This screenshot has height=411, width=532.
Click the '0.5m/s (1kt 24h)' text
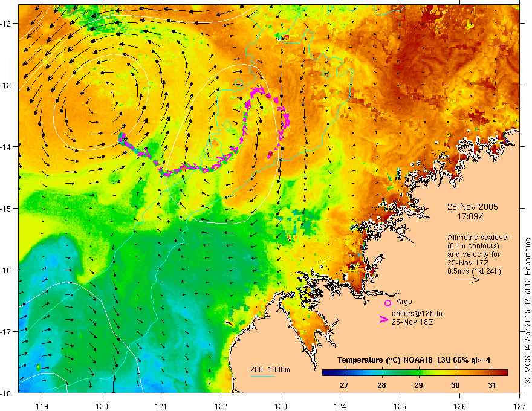pos(474,271)
